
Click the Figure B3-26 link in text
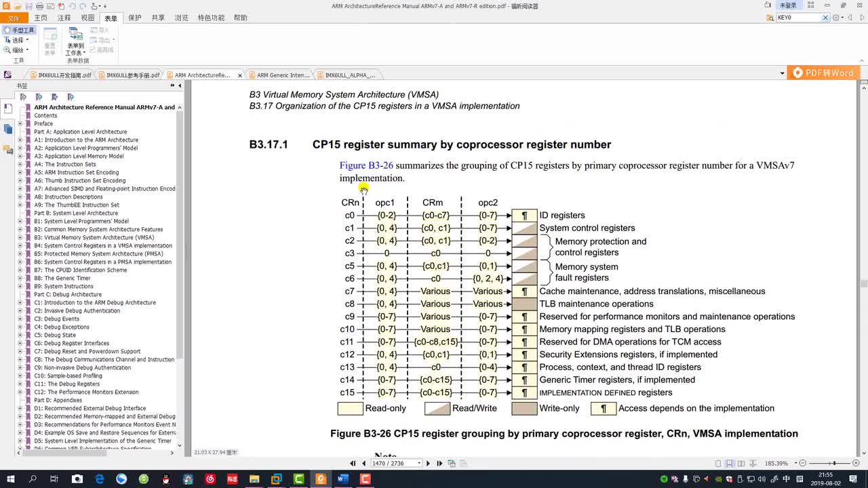click(x=366, y=165)
